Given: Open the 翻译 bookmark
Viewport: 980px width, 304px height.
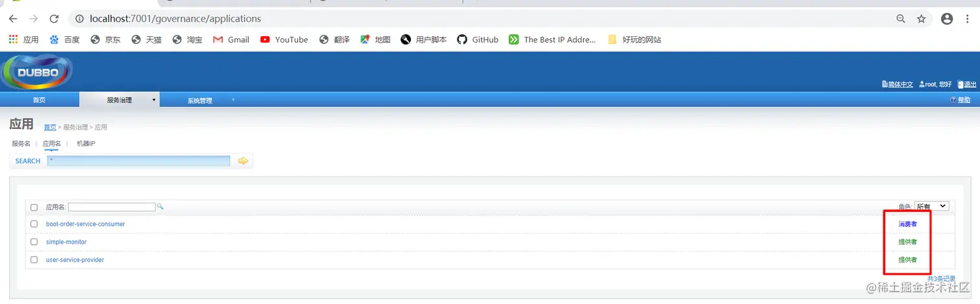Looking at the screenshot, I should (334, 40).
